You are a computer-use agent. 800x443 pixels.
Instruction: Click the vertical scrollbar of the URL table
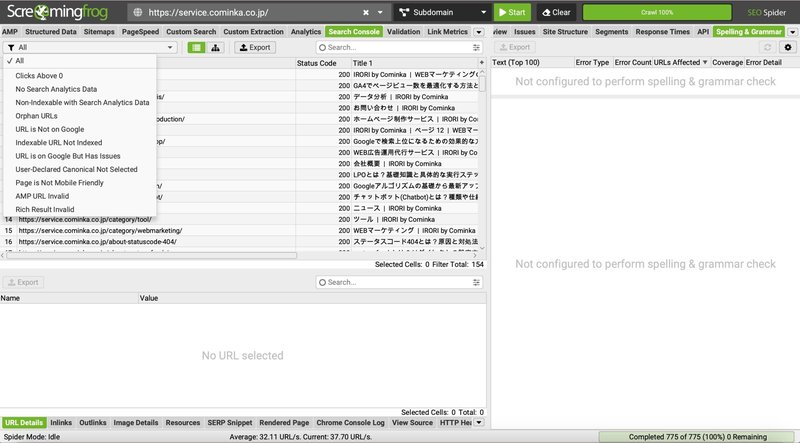coord(482,84)
